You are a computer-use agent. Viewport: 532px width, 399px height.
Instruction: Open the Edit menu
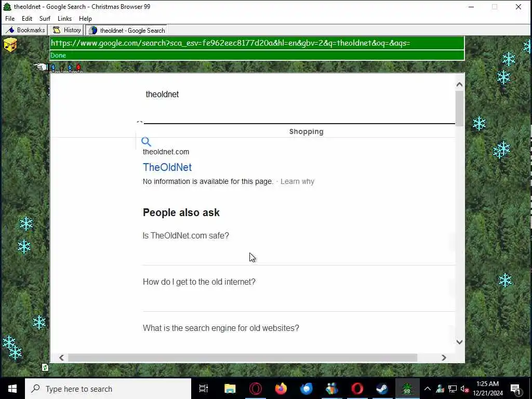[27, 19]
